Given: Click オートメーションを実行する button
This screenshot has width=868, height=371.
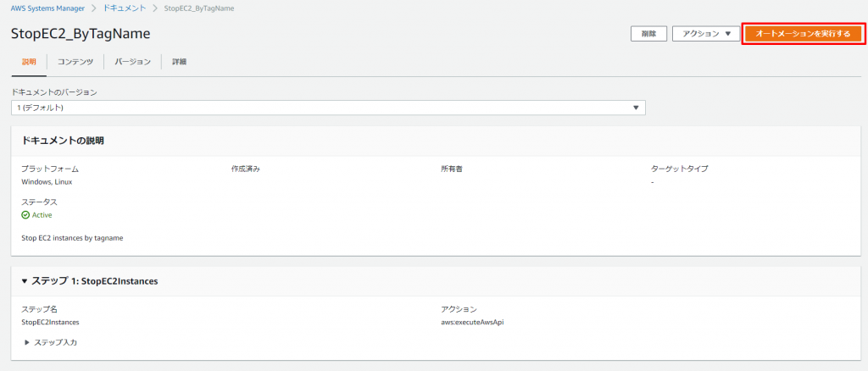Looking at the screenshot, I should pos(803,34).
